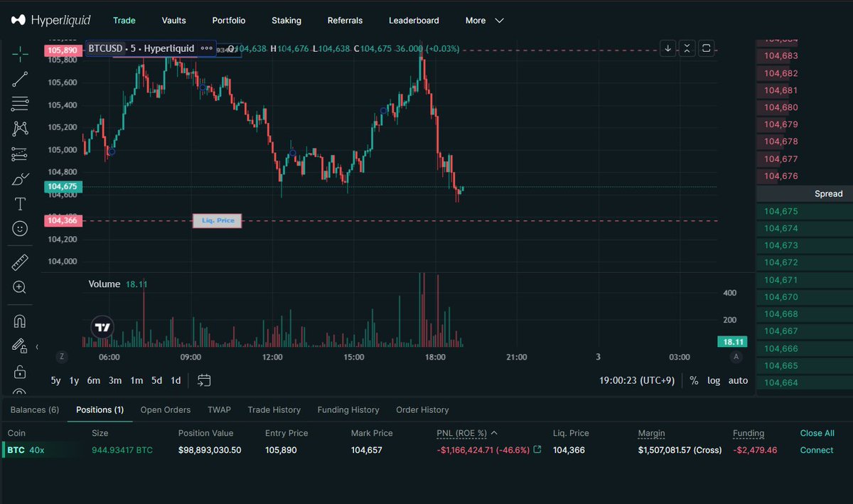
Task: Select the brush drawing tool
Action: coord(20,179)
